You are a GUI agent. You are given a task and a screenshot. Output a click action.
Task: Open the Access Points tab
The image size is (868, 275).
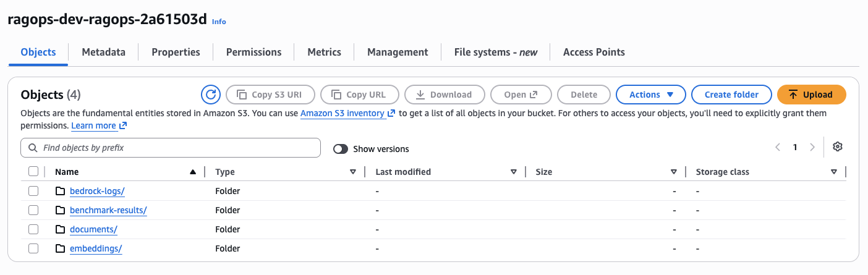tap(594, 52)
